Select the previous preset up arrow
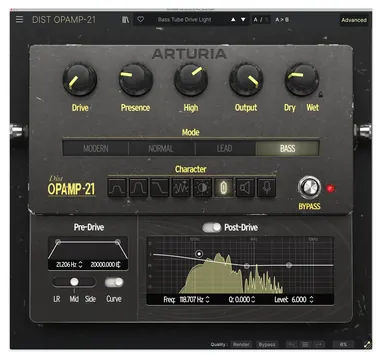This screenshot has width=382, height=360. tap(233, 20)
